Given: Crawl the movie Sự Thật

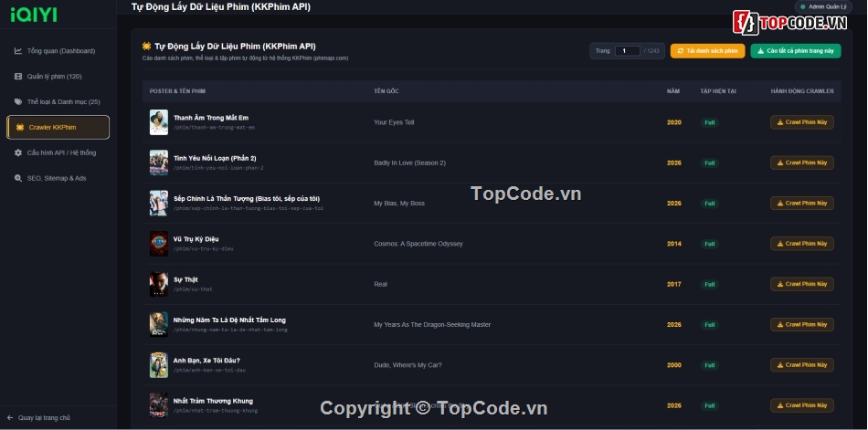Looking at the screenshot, I should [801, 284].
